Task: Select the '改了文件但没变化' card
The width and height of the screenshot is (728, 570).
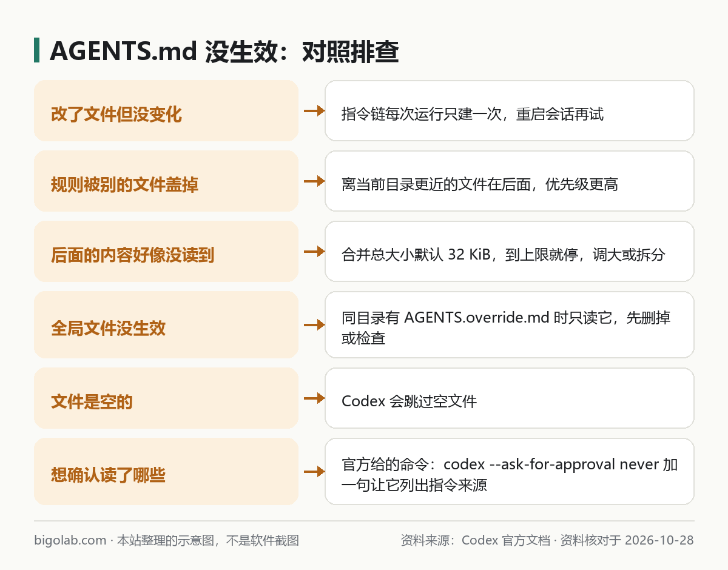Action: [x=166, y=111]
